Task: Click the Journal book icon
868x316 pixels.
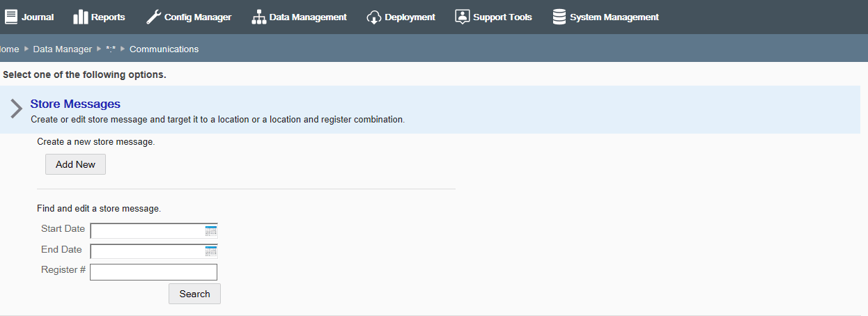Action: pos(10,17)
